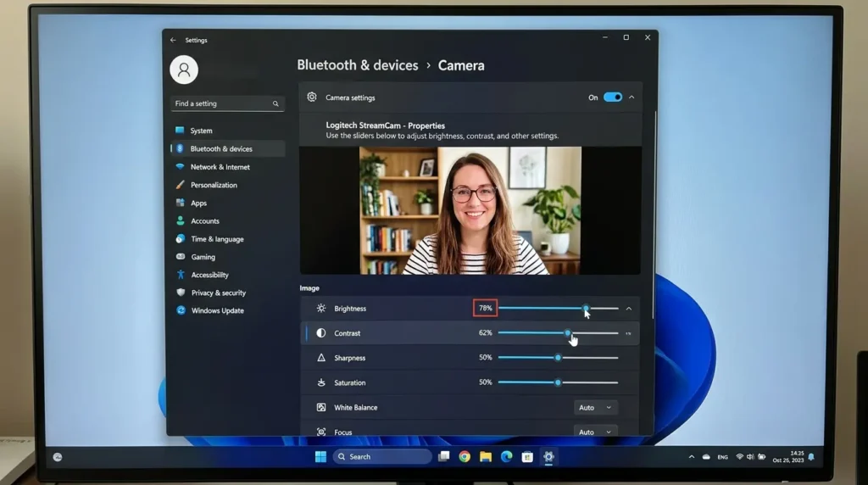This screenshot has height=485, width=868.
Task: Click the White Balance icon
Action: (321, 407)
